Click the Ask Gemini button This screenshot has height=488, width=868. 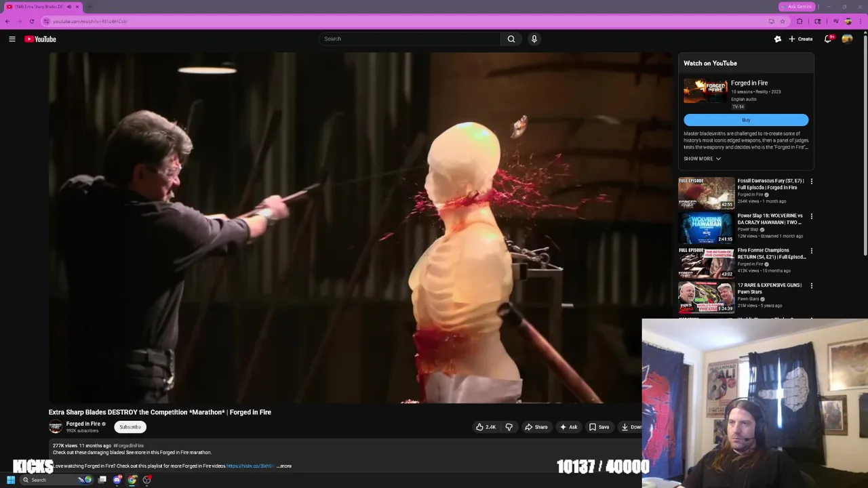click(x=797, y=7)
